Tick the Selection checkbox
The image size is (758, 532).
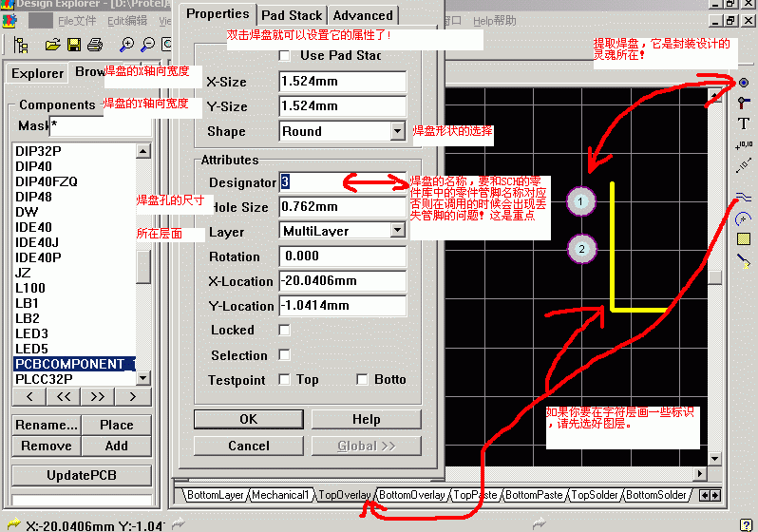click(284, 354)
